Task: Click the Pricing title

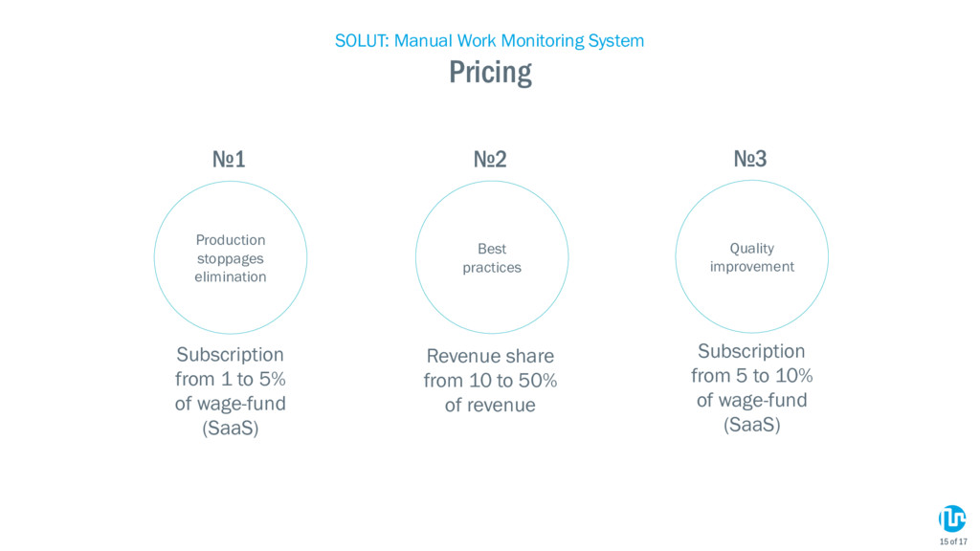Action: (x=490, y=73)
